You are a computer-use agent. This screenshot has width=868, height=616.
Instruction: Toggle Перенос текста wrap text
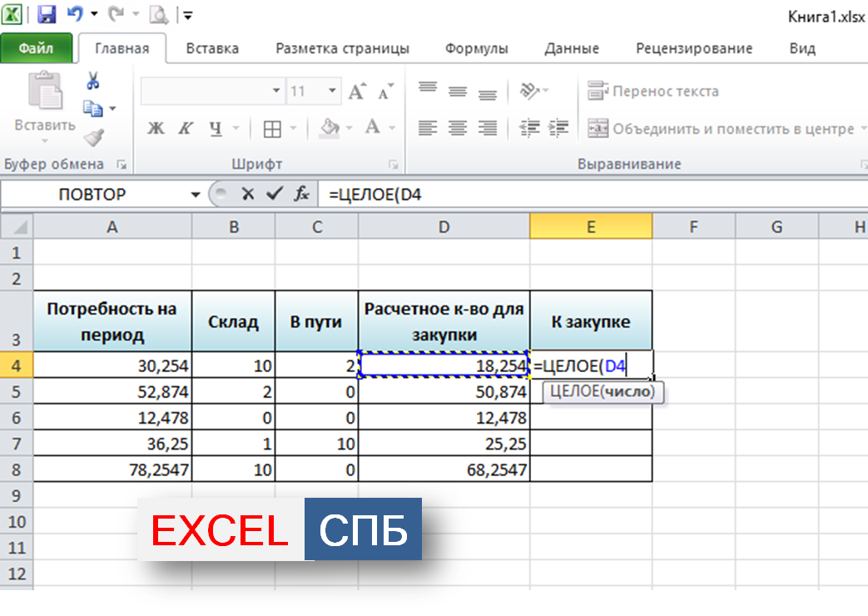pyautogui.click(x=654, y=91)
